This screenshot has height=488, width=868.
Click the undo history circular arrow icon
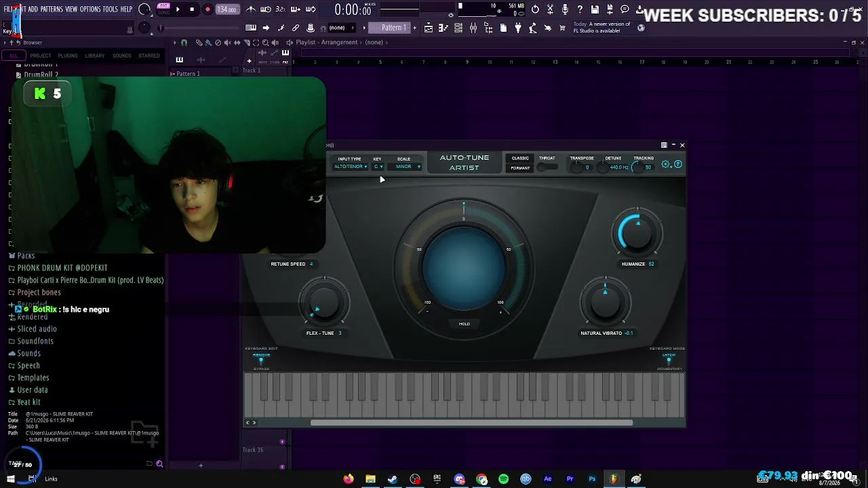coord(535,9)
